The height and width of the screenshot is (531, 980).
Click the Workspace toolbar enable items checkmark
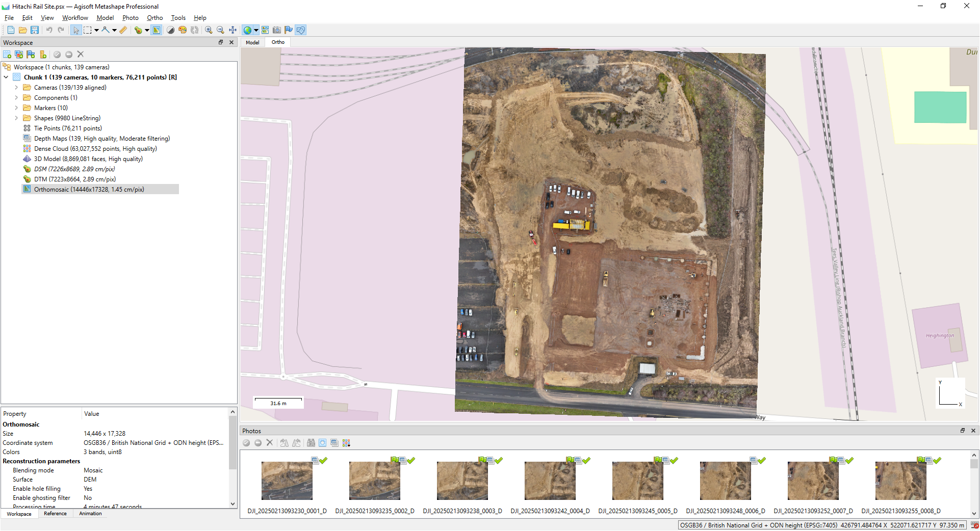pyautogui.click(x=57, y=55)
